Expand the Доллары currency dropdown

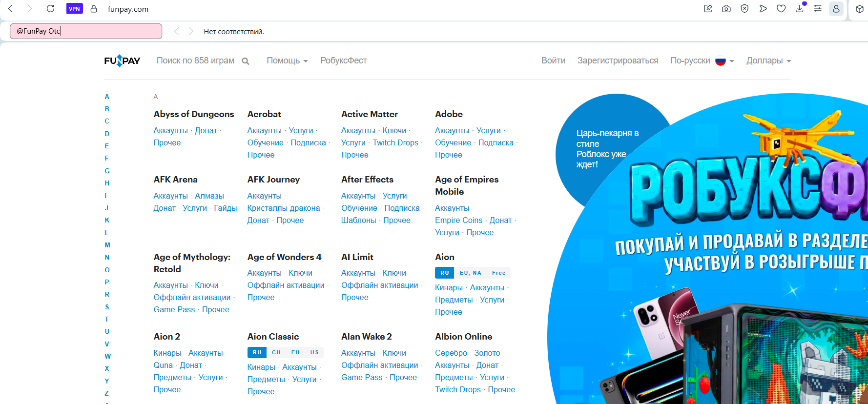(x=768, y=61)
